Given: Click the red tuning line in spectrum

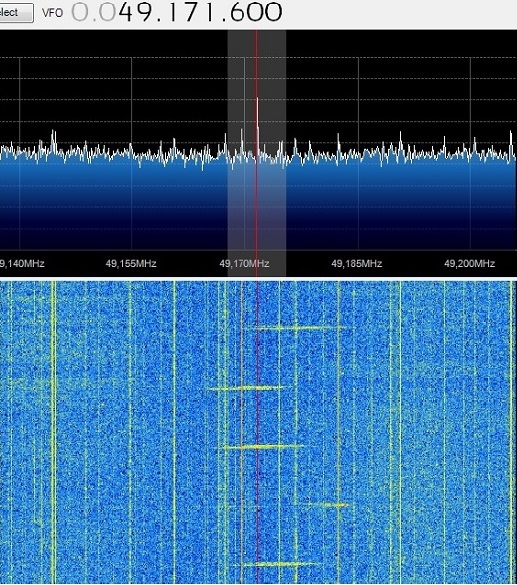Looking at the screenshot, I should click(257, 149).
